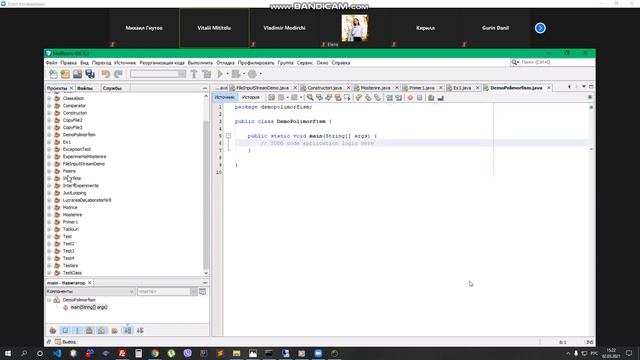Screen dimensions: 640x360
Task: Expand the DemoPolimorfism project node
Action: (x=49, y=135)
